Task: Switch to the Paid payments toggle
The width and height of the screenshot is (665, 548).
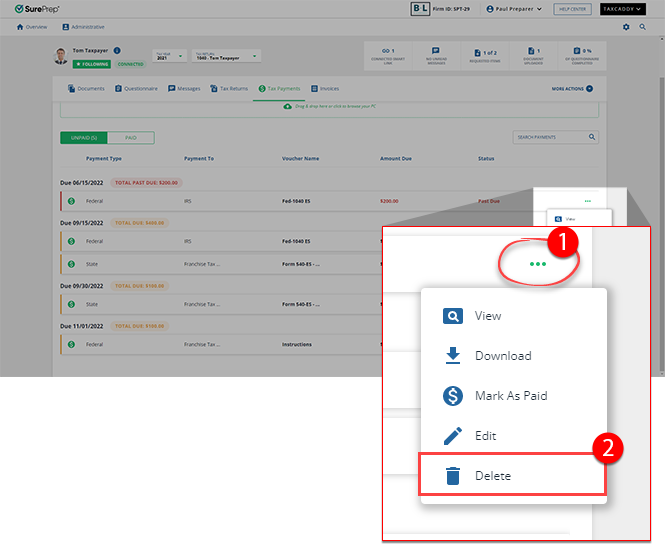Action: tap(131, 137)
